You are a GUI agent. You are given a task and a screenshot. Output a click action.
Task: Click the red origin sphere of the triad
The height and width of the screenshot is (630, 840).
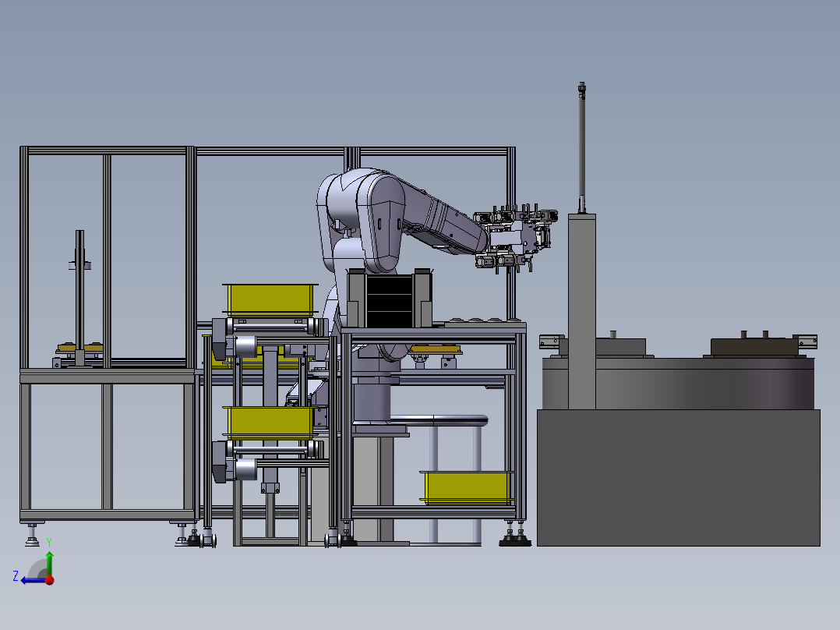(50, 579)
